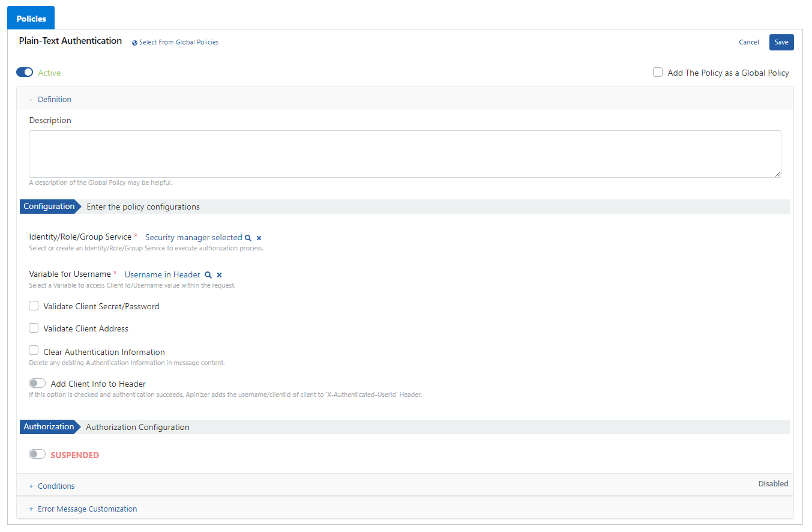Clear selected Security manager with x icon
Viewport: 812px width, 532px height.
coord(259,238)
